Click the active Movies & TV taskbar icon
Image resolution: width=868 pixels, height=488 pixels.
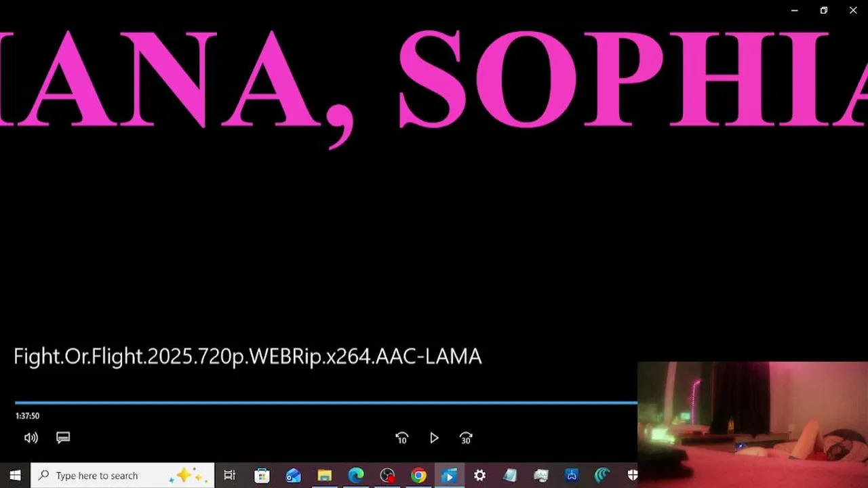448,475
